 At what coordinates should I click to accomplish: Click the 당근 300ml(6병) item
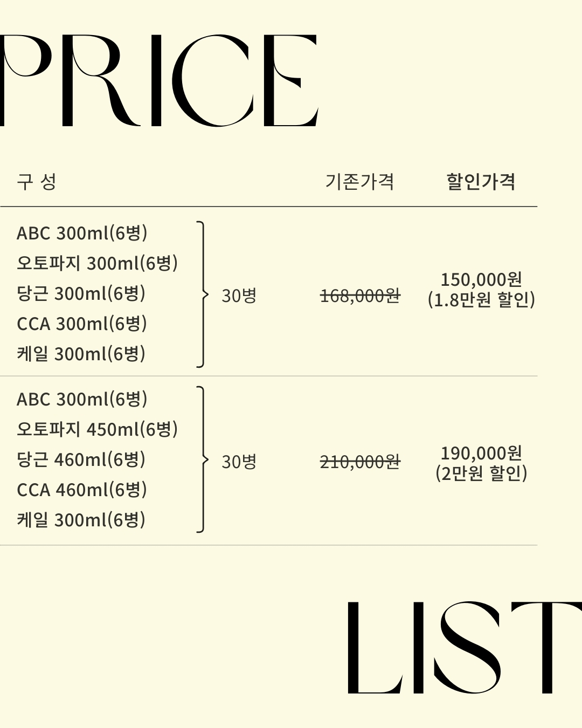[x=81, y=293]
